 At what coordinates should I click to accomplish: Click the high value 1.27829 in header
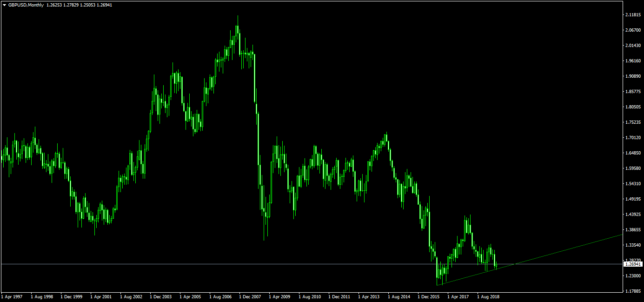(x=71, y=5)
